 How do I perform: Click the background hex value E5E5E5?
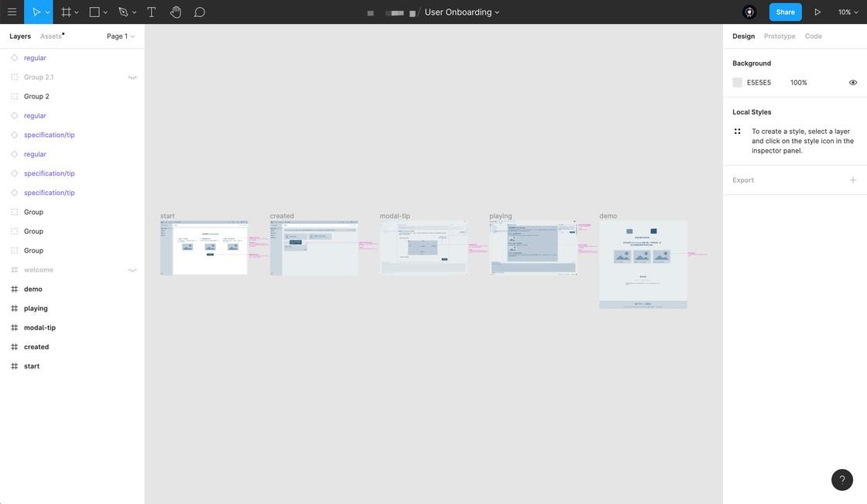759,82
